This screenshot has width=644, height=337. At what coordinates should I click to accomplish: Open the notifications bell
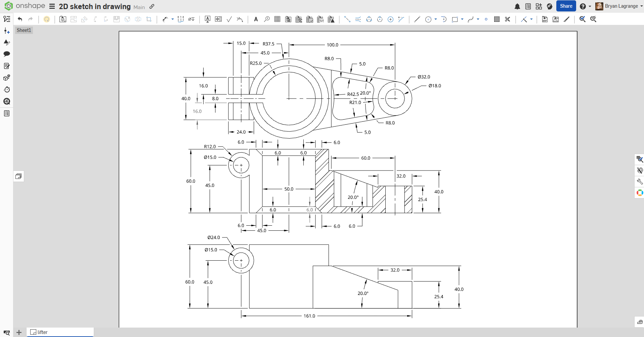517,6
